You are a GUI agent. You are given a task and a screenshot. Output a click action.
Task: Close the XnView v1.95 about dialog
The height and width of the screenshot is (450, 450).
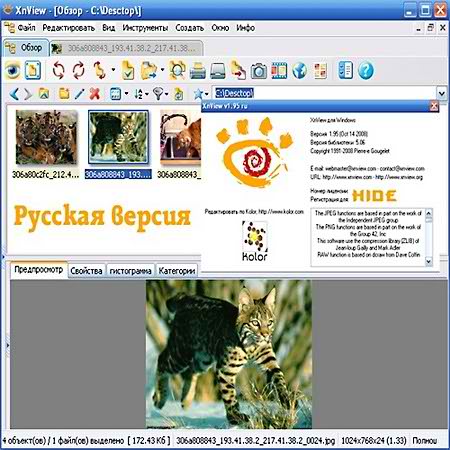(x=434, y=106)
